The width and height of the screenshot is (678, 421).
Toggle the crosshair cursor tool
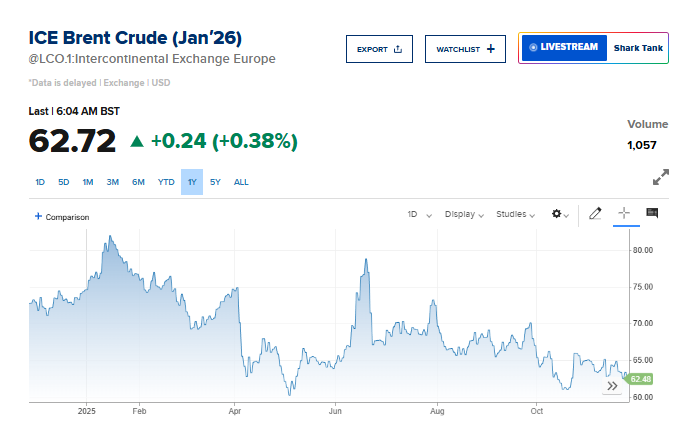point(624,213)
